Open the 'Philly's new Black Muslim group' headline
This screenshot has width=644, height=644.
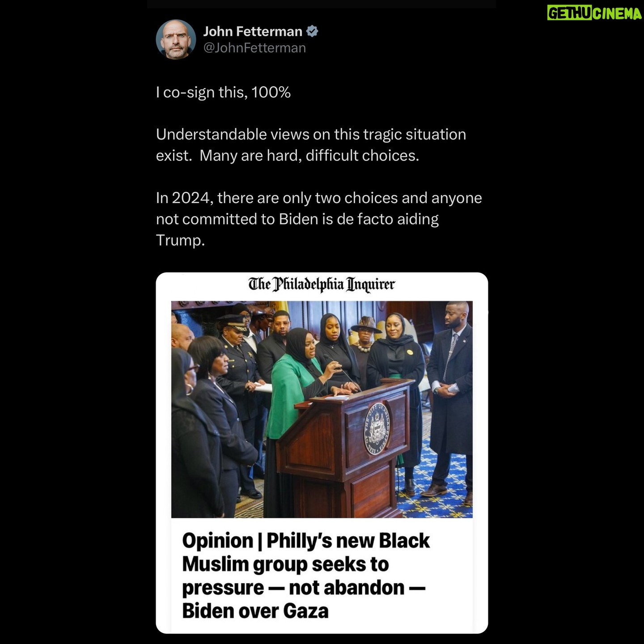(x=305, y=576)
